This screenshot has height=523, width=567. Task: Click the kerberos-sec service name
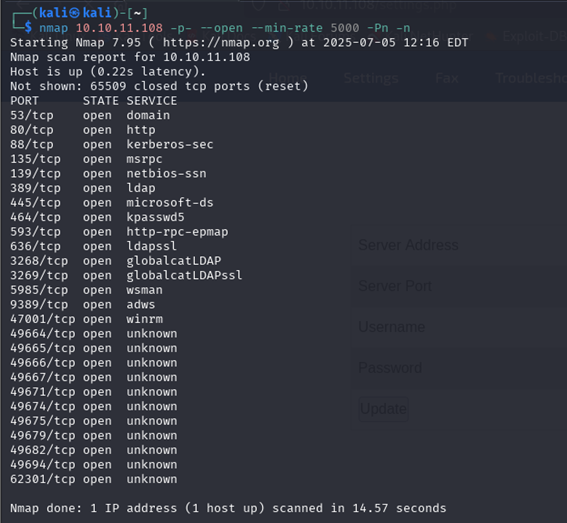pyautogui.click(x=170, y=144)
